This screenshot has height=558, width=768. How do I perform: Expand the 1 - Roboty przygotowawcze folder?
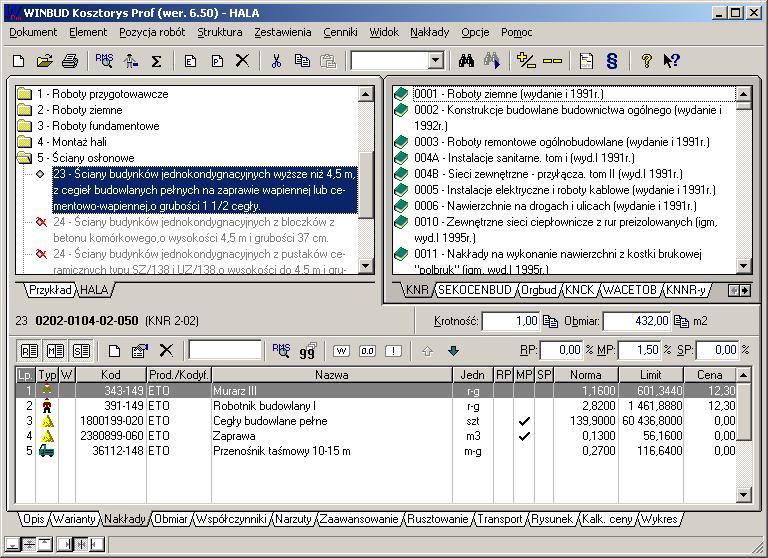click(x=24, y=94)
